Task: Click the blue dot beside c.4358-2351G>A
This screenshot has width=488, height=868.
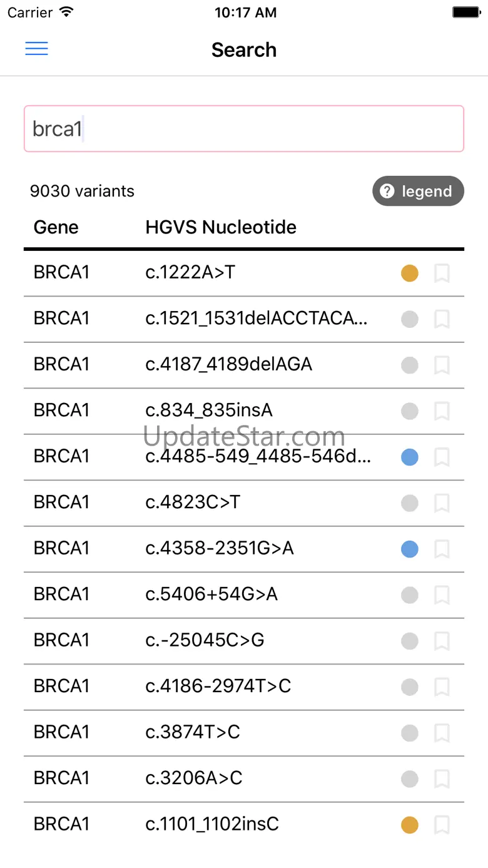Action: pyautogui.click(x=410, y=549)
